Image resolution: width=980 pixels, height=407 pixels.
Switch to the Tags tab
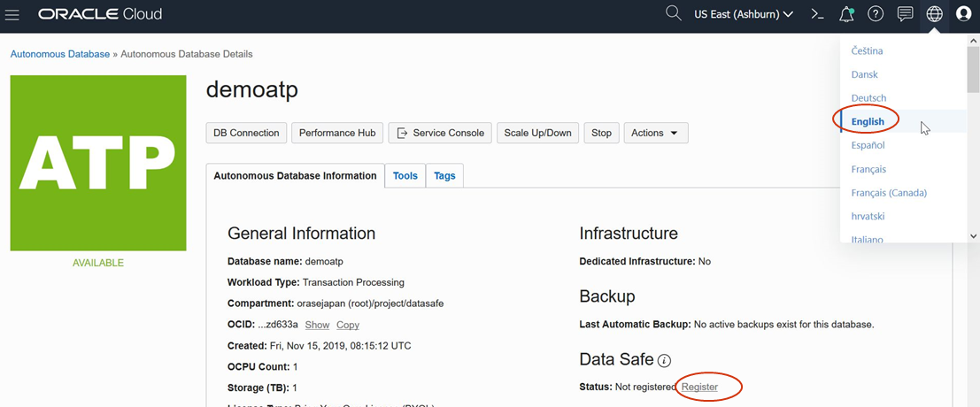coord(444,176)
